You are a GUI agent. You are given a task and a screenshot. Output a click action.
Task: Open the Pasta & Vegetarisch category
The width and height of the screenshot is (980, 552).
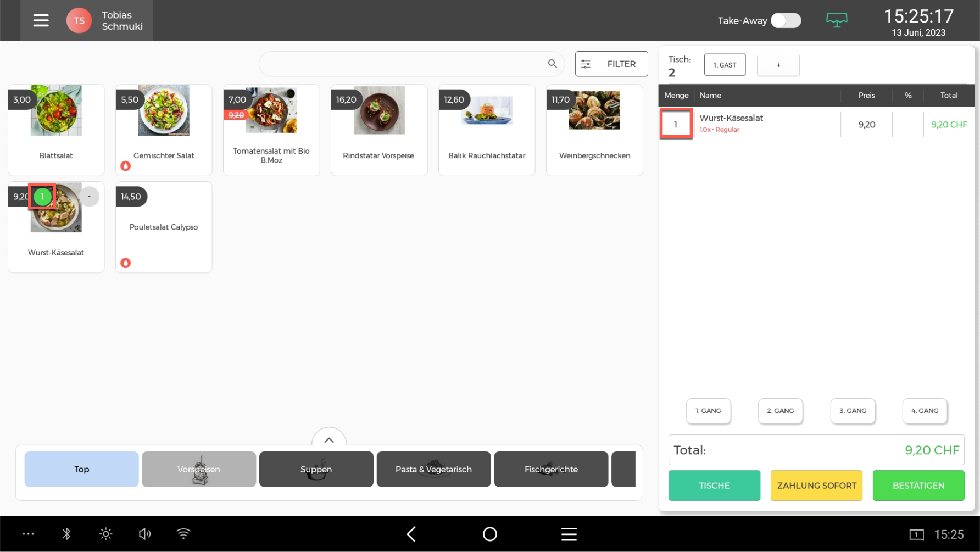[x=433, y=469]
